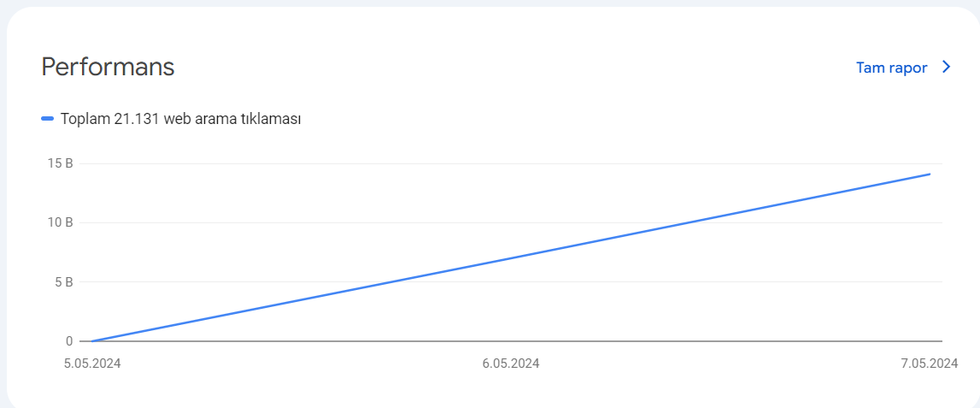Click the 5 B y-axis label
The height and width of the screenshot is (408, 980).
point(64,281)
